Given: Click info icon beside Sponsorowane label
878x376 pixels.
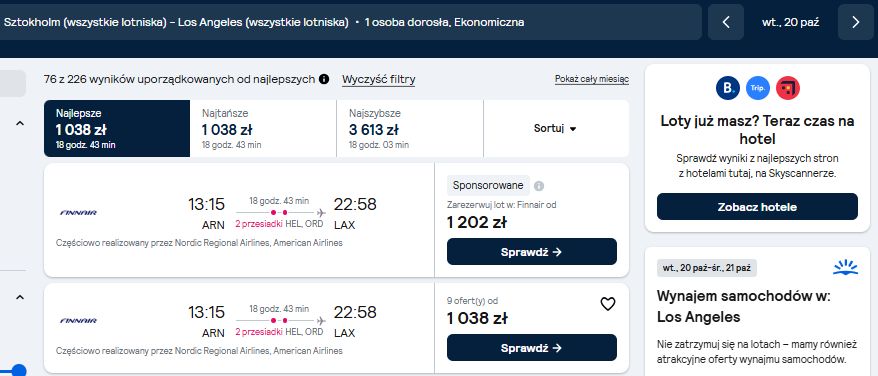Looking at the screenshot, I should [x=539, y=186].
